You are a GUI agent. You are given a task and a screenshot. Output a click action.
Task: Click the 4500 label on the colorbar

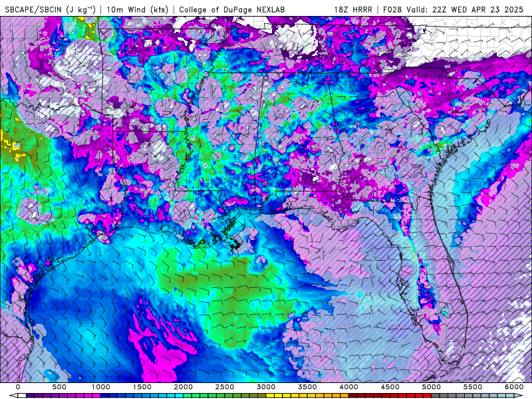(x=390, y=387)
